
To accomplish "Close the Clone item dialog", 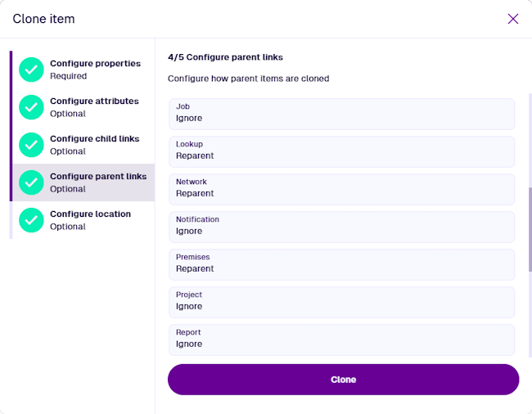I will click(513, 19).
